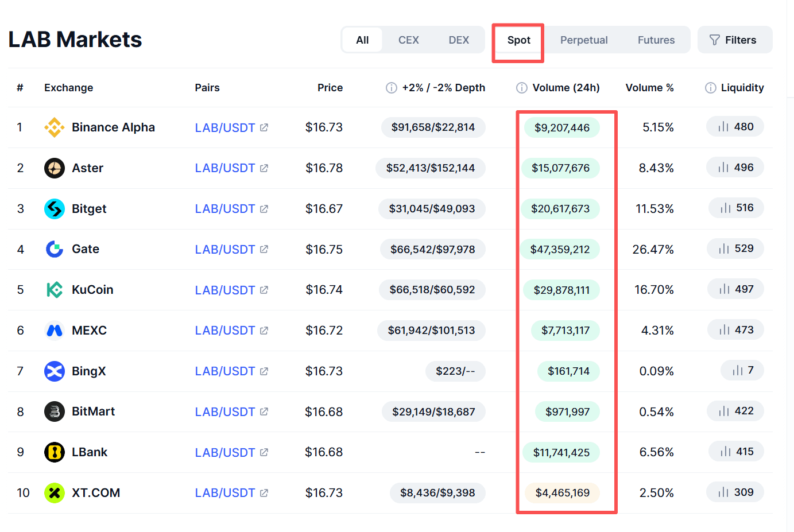794x532 pixels.
Task: Click the XT.COM green logo icon
Action: (55, 493)
